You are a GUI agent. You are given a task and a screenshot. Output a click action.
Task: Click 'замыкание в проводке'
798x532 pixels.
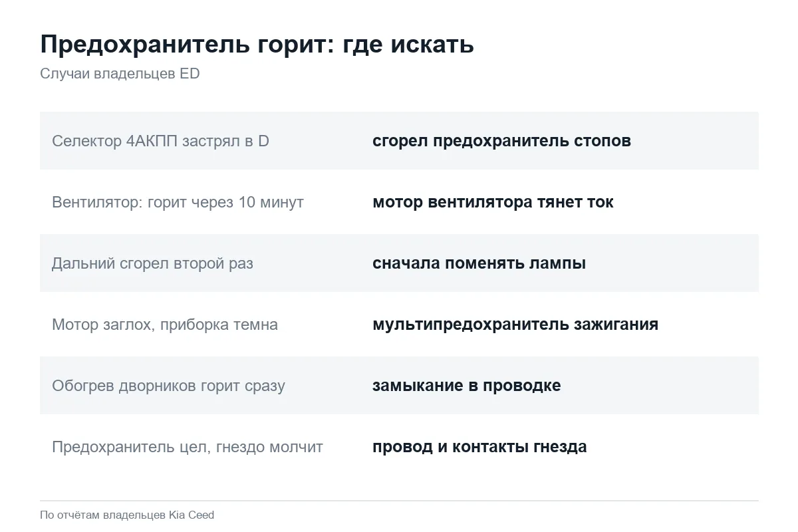[466, 386]
